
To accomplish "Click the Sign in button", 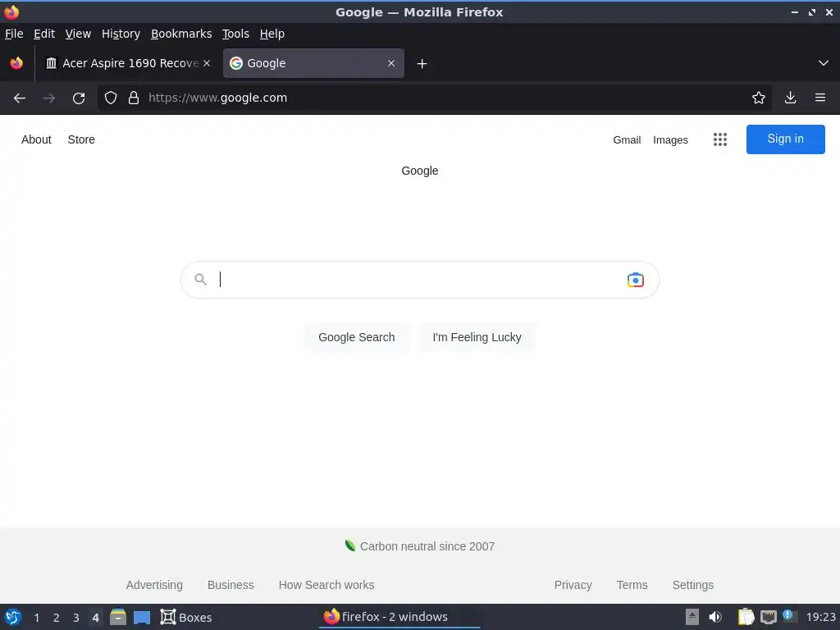I will 785,139.
